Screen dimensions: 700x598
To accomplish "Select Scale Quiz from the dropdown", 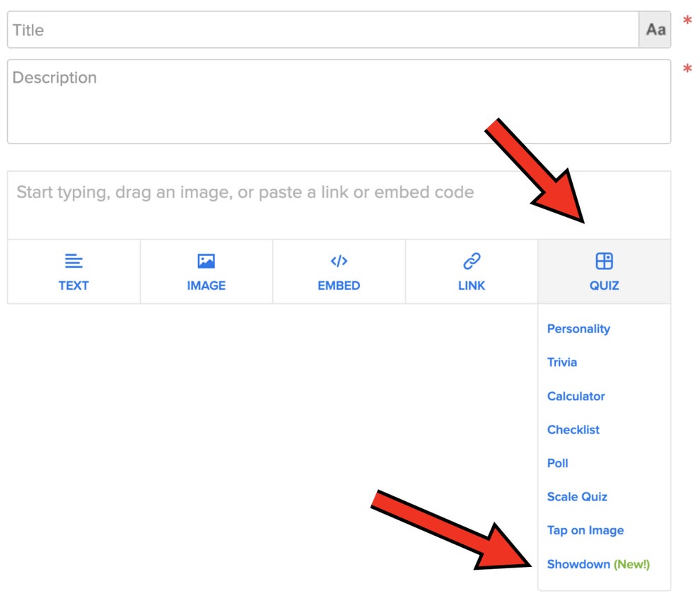I will [x=577, y=497].
